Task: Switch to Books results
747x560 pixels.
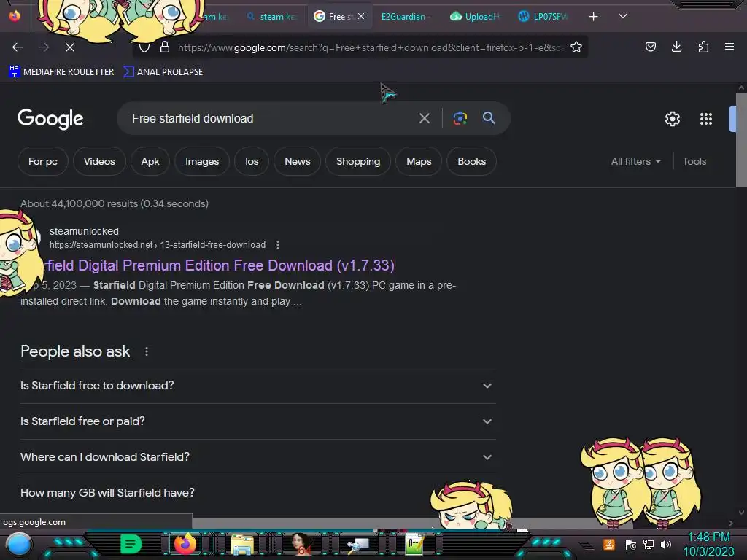Action: pyautogui.click(x=472, y=161)
